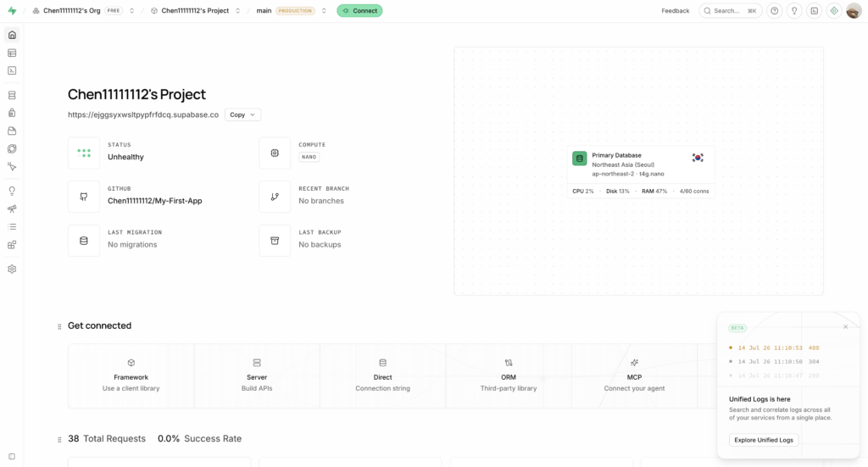868x467 pixels.
Task: Click the GitHub icon tile
Action: tap(84, 197)
